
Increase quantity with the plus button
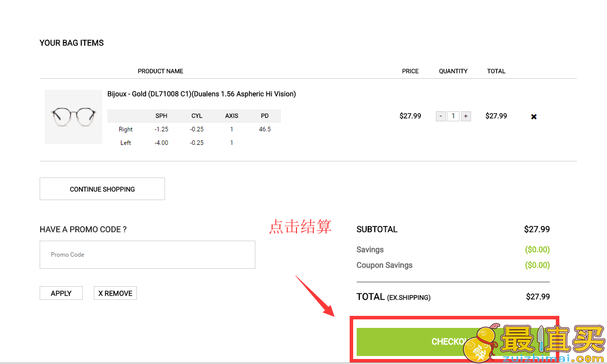tap(466, 116)
